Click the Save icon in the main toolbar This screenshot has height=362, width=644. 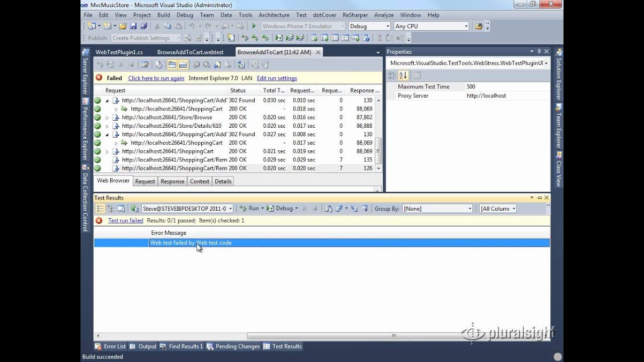pyautogui.click(x=134, y=26)
